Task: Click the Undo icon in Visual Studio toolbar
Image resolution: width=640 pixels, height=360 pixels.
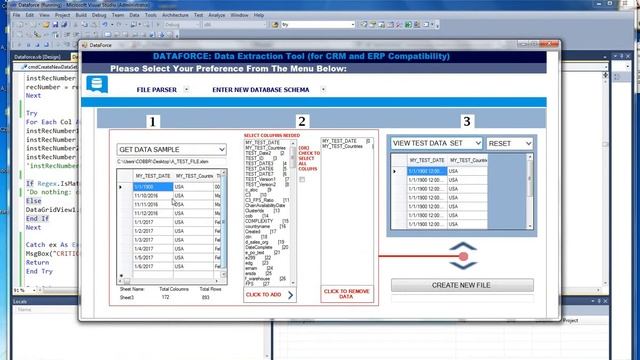Action: [105, 25]
